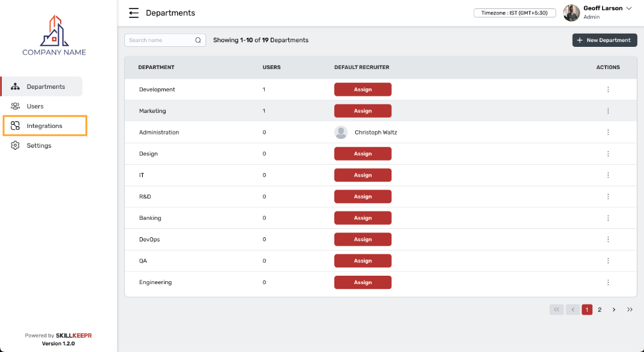Open the three-dot menu for the IT row
This screenshot has width=644, height=352.
click(608, 175)
